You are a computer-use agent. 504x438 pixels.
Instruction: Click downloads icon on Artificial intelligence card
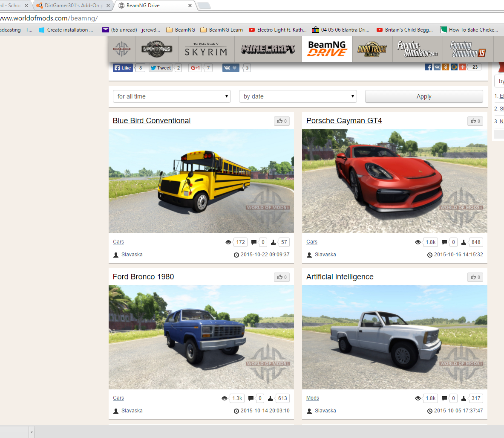point(464,398)
